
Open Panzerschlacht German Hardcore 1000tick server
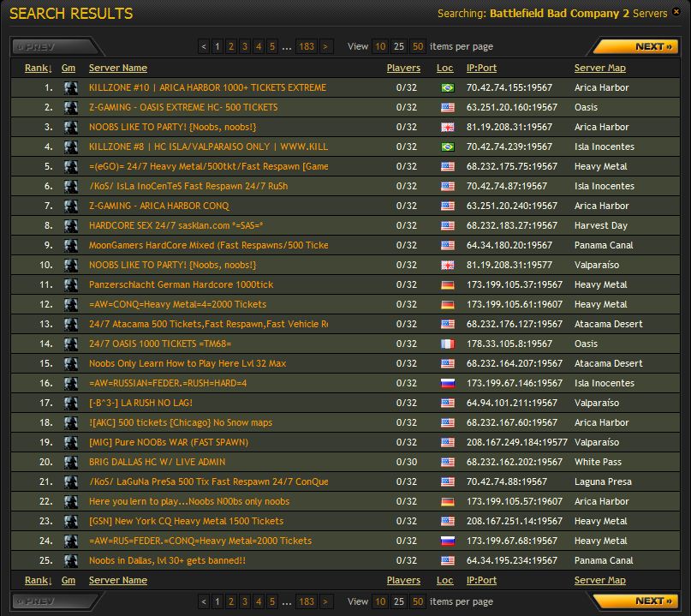[182, 284]
